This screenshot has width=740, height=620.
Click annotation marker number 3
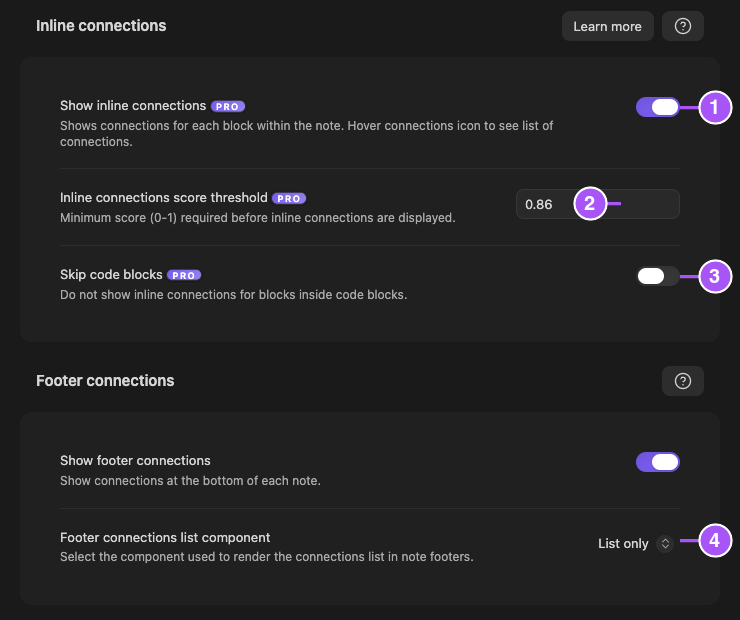point(715,276)
